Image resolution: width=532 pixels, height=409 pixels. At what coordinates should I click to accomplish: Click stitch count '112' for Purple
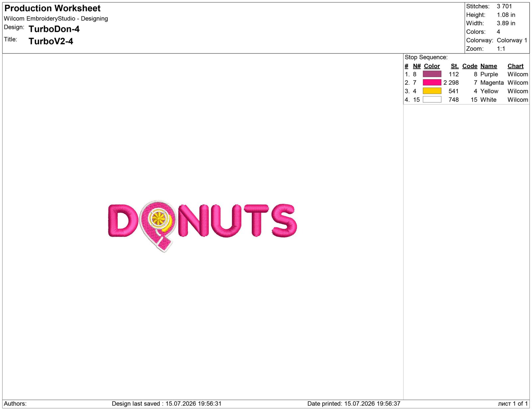coord(454,74)
